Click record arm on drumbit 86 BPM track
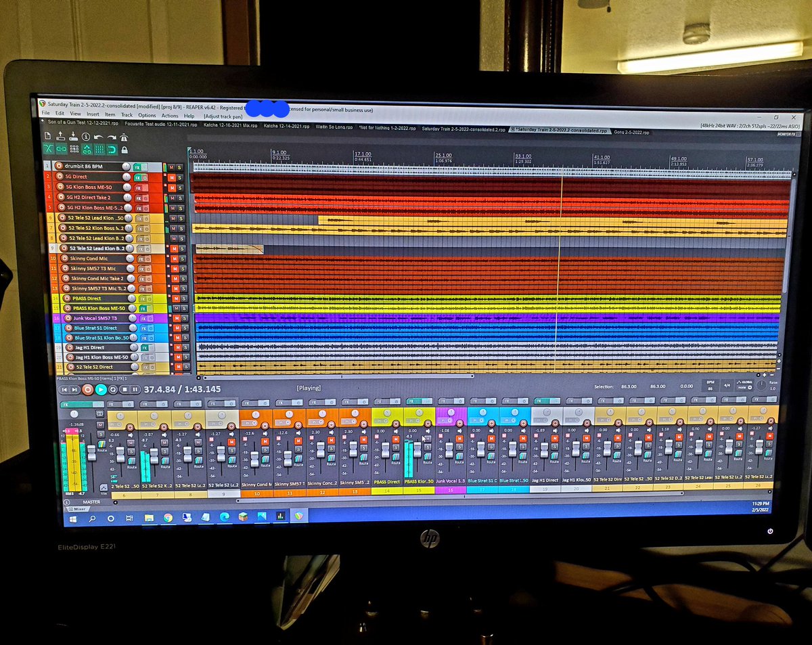The image size is (812, 645). [x=59, y=166]
